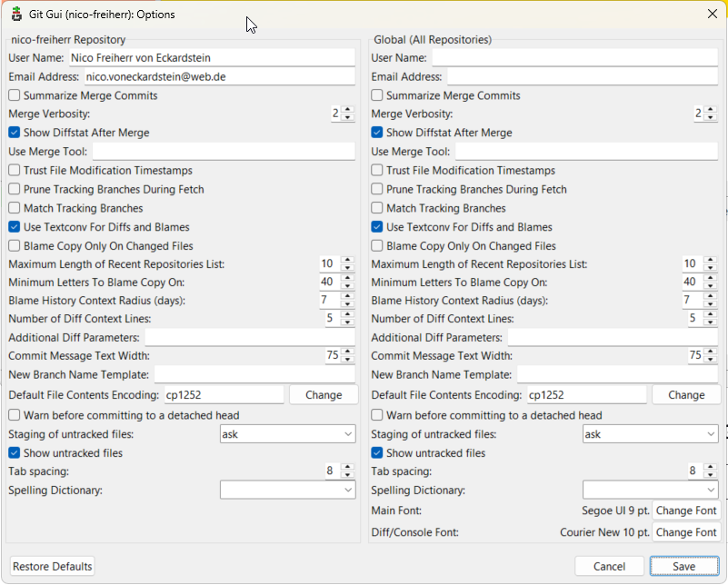Click the repository Email Address field

click(219, 77)
